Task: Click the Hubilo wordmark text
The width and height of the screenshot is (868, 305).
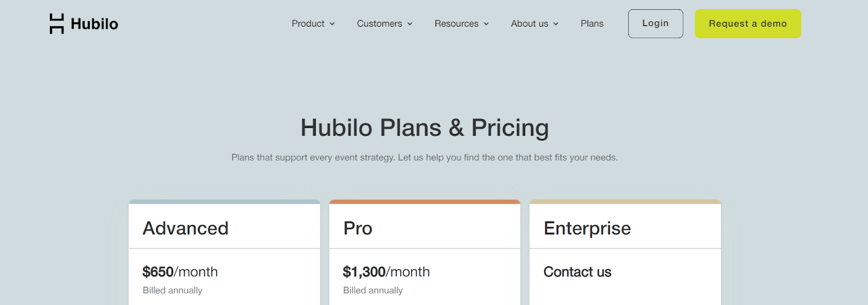Action: coord(94,24)
